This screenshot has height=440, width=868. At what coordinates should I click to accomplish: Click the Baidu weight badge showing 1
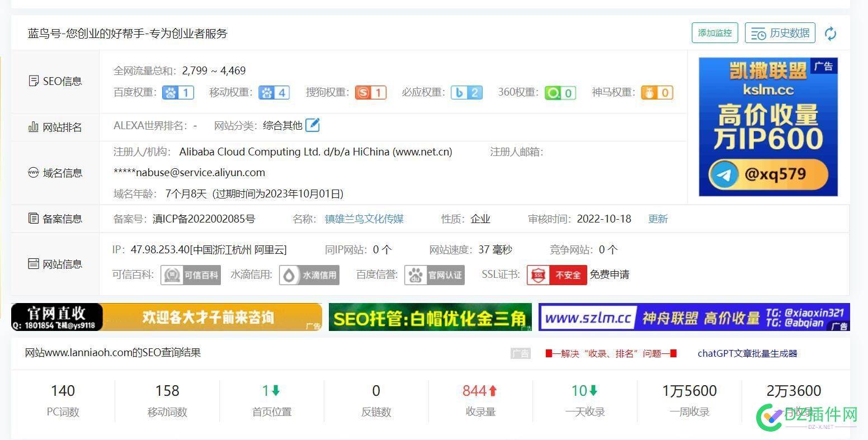(178, 92)
